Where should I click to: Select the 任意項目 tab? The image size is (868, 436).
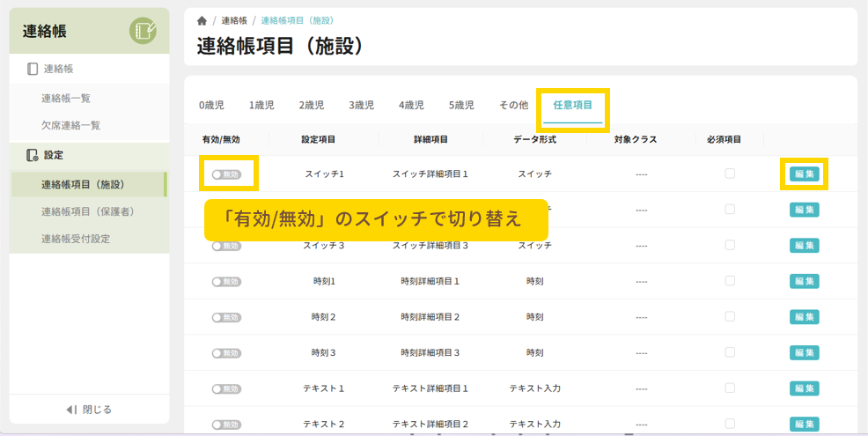[572, 105]
